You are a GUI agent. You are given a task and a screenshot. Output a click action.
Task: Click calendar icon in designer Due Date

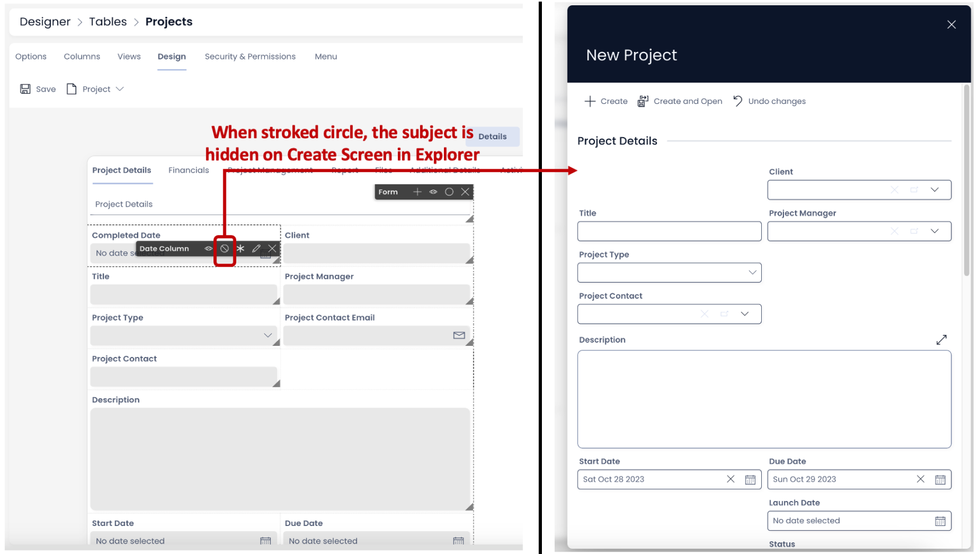(x=459, y=541)
